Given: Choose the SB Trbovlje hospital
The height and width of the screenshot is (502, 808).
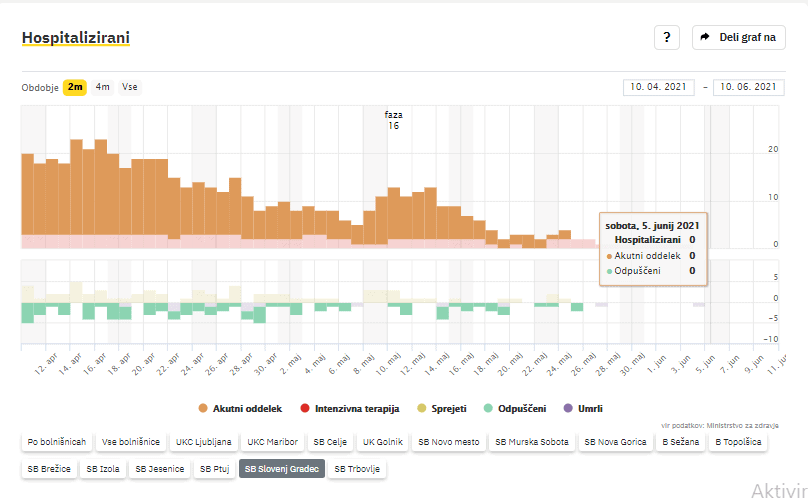Looking at the screenshot, I should 358,468.
